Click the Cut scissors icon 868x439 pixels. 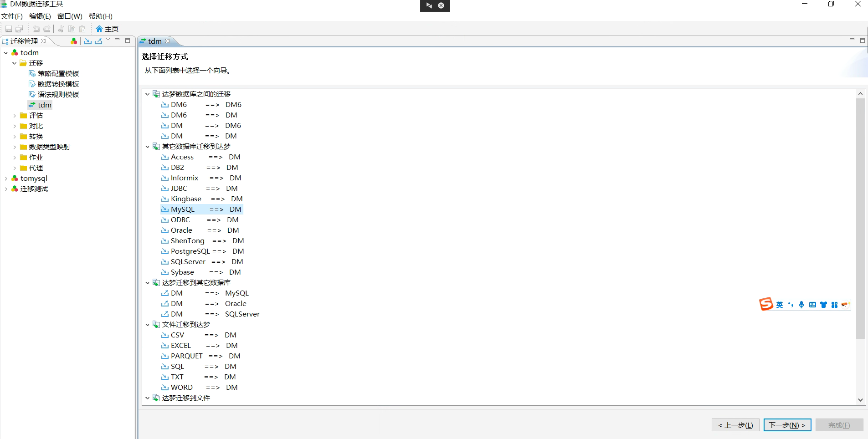point(61,29)
